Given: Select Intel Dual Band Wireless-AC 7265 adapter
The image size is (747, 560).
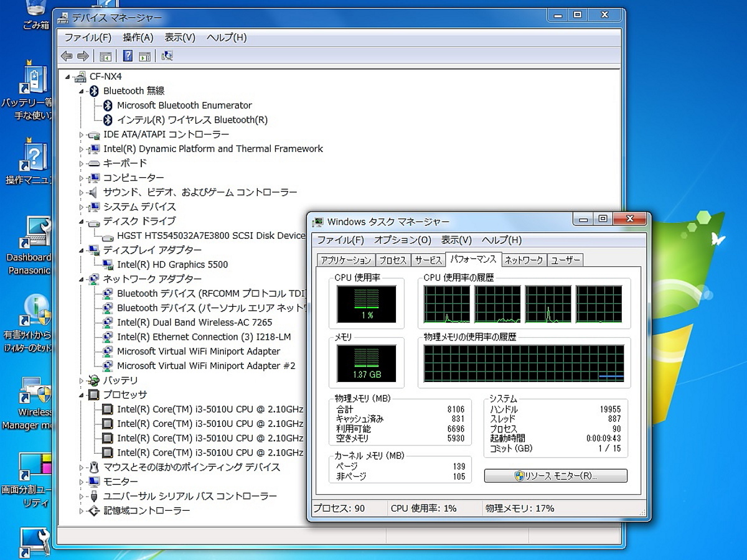Looking at the screenshot, I should click(194, 322).
